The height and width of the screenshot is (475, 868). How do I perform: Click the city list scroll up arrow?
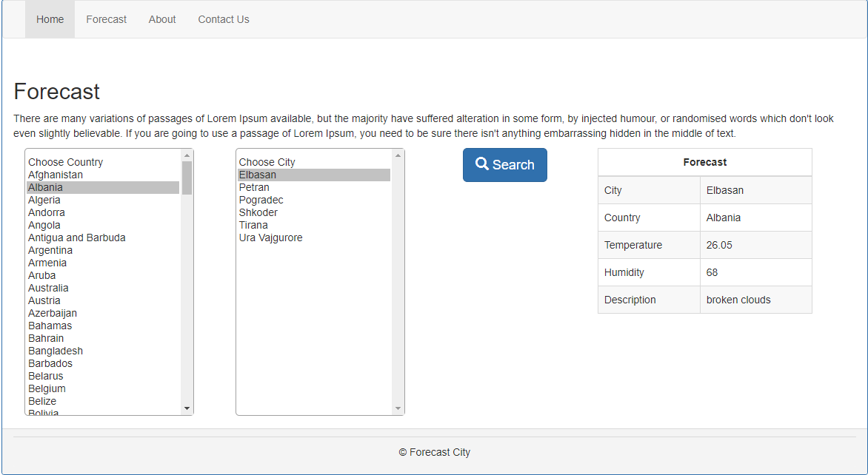tap(398, 155)
